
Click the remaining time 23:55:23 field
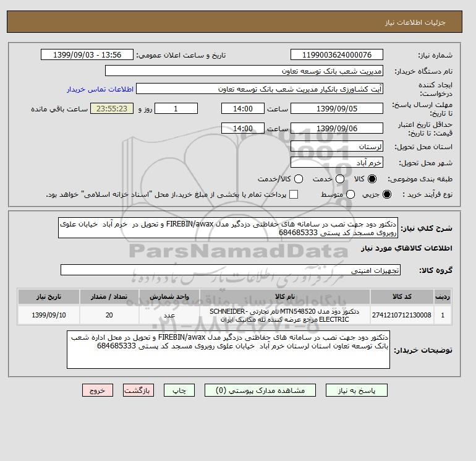112,108
